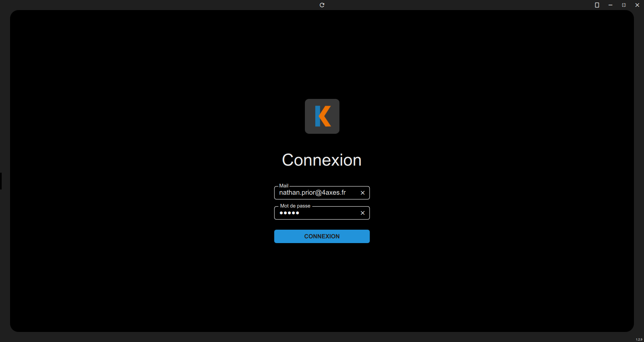Close the application window

tap(637, 5)
